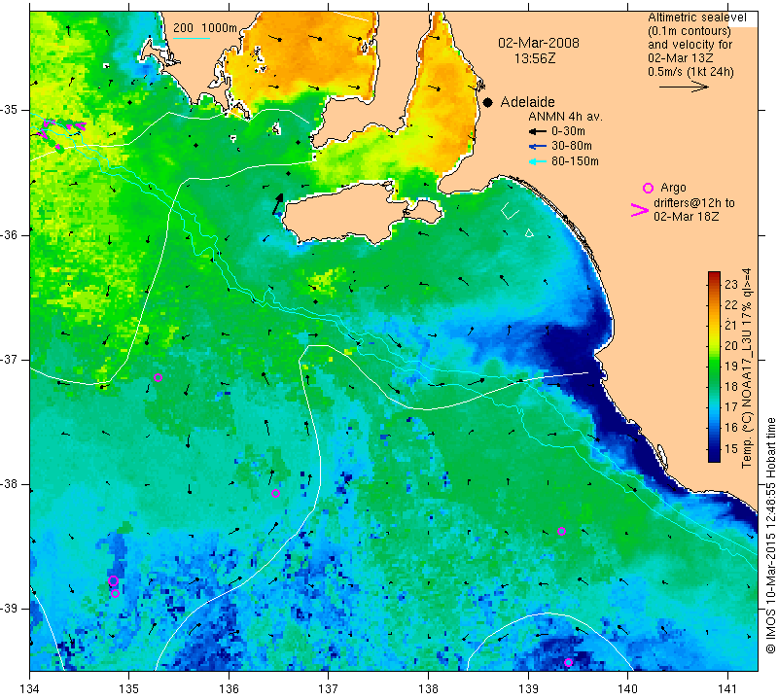Click the '200 1000m' depth legend text
The height and width of the screenshot is (700, 778).
(205, 28)
